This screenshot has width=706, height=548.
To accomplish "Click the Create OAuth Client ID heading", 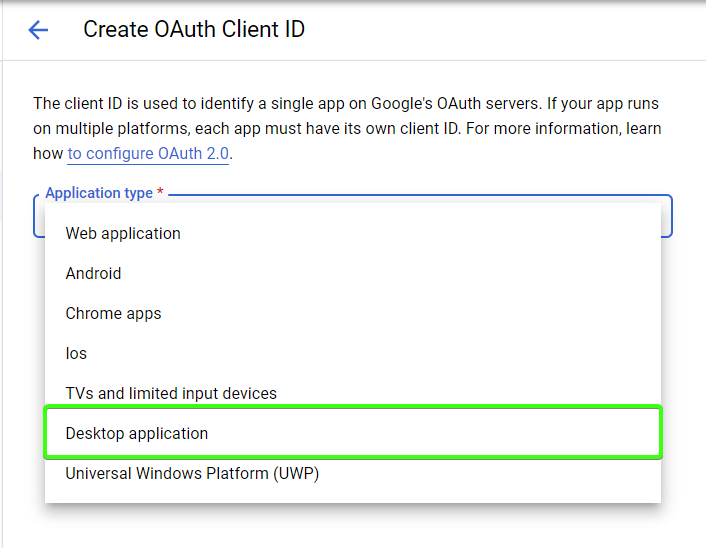I will pos(194,29).
